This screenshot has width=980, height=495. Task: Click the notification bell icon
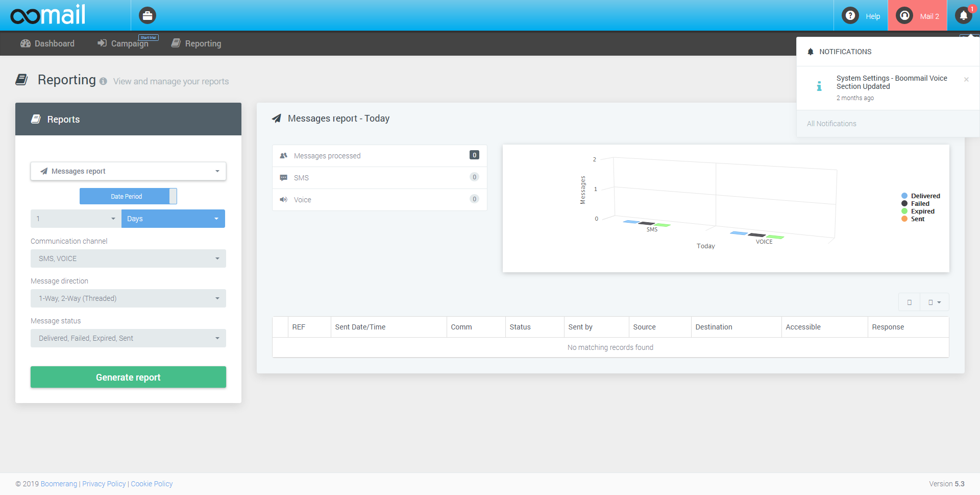[963, 16]
